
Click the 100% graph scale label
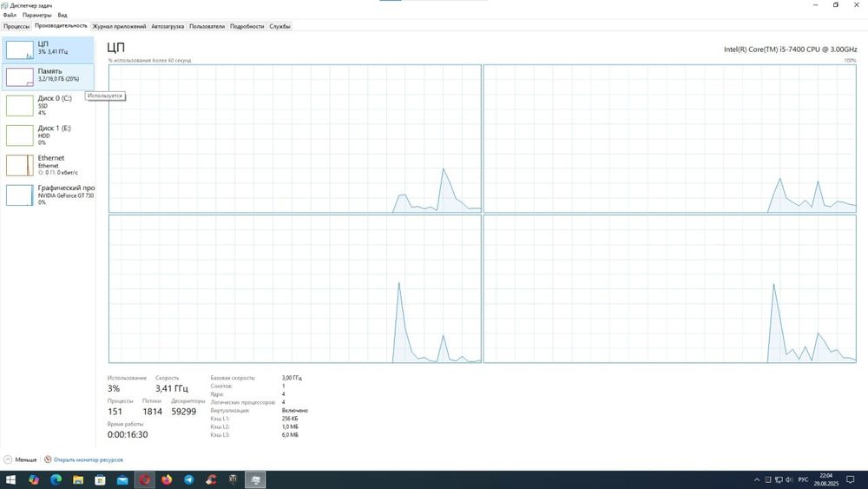(x=851, y=60)
